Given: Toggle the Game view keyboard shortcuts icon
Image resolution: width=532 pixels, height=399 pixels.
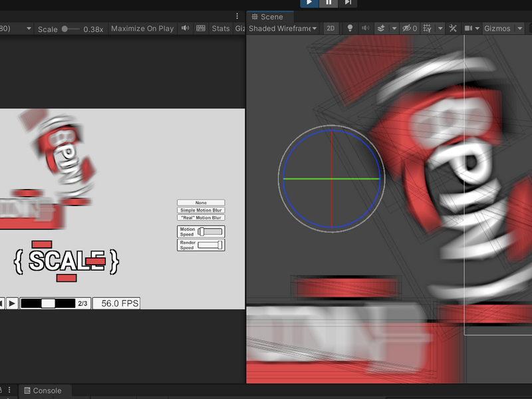Looking at the screenshot, I should point(201,29).
